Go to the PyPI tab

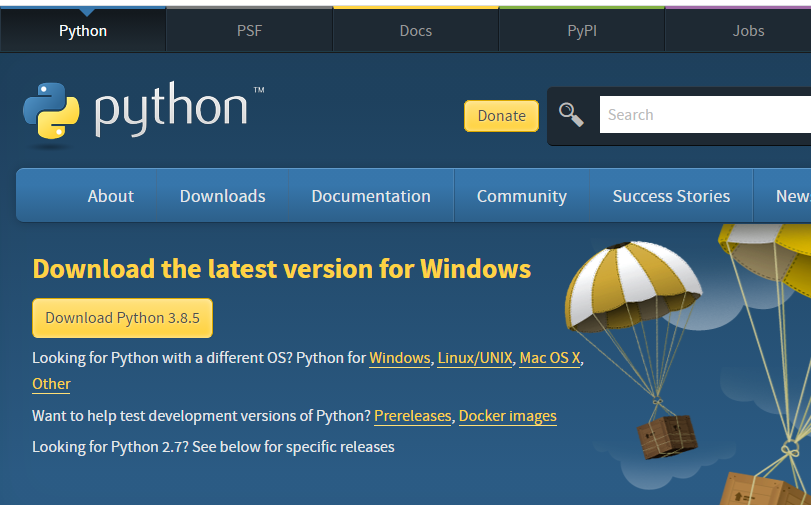click(x=582, y=31)
